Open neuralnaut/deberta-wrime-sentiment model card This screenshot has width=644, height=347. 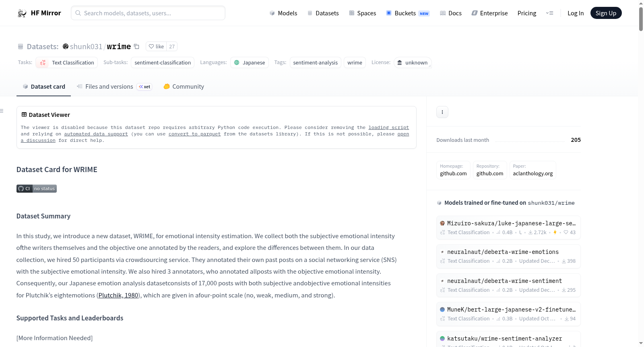tap(508, 285)
